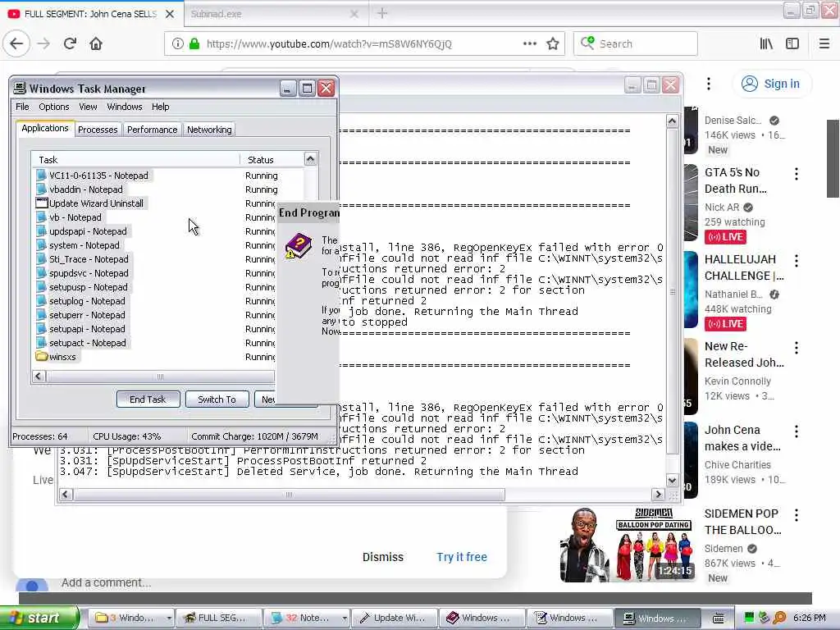The image size is (840, 630).
Task: Open the Firefox hamburger menu
Action: pos(824,44)
